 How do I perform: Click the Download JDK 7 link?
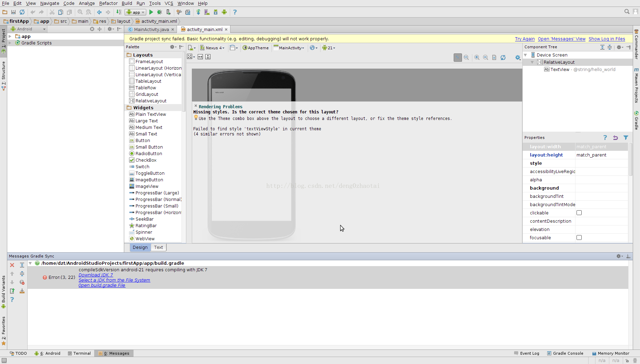(x=96, y=275)
